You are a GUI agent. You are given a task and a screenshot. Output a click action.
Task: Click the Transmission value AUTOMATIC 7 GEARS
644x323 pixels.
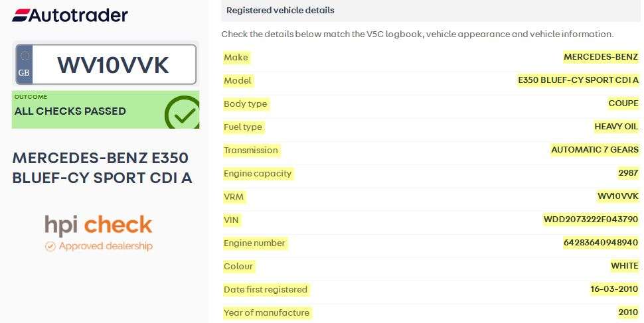[x=594, y=150]
